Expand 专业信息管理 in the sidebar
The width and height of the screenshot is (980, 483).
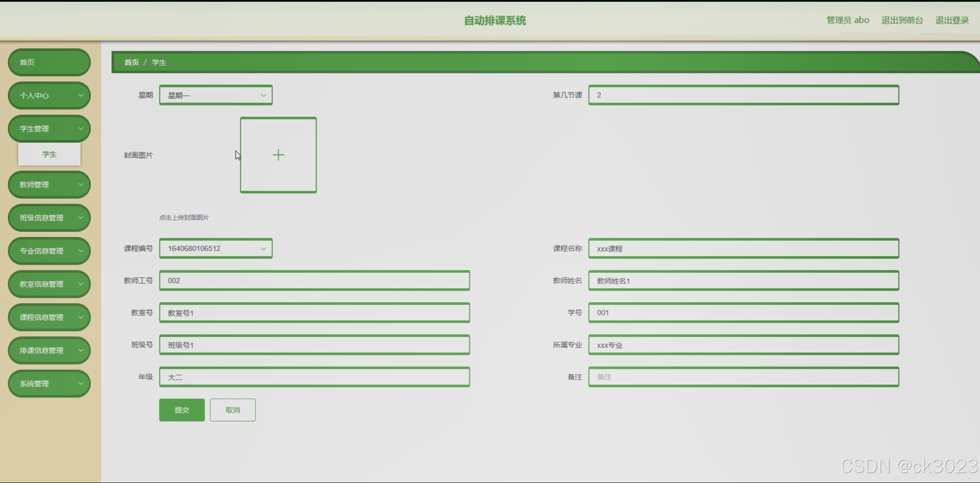49,251
